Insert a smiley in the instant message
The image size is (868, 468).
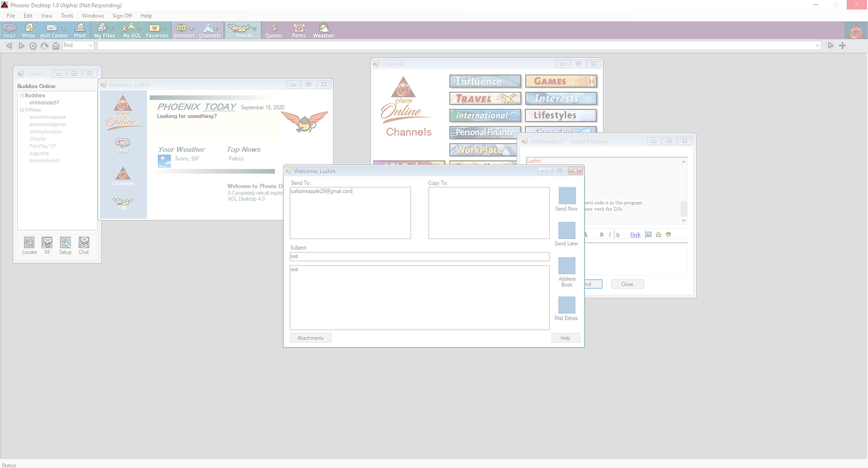tap(668, 234)
